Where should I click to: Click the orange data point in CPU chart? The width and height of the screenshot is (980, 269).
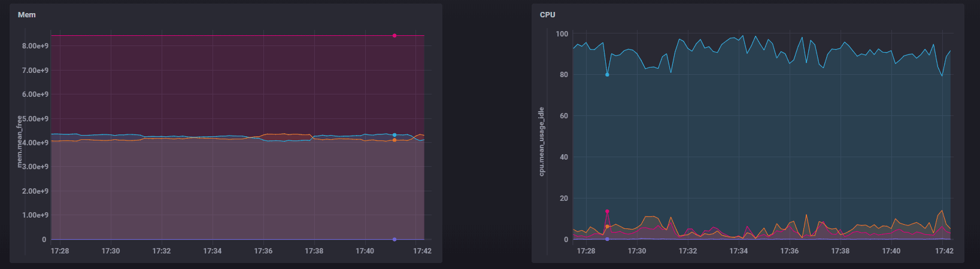pyautogui.click(x=607, y=227)
